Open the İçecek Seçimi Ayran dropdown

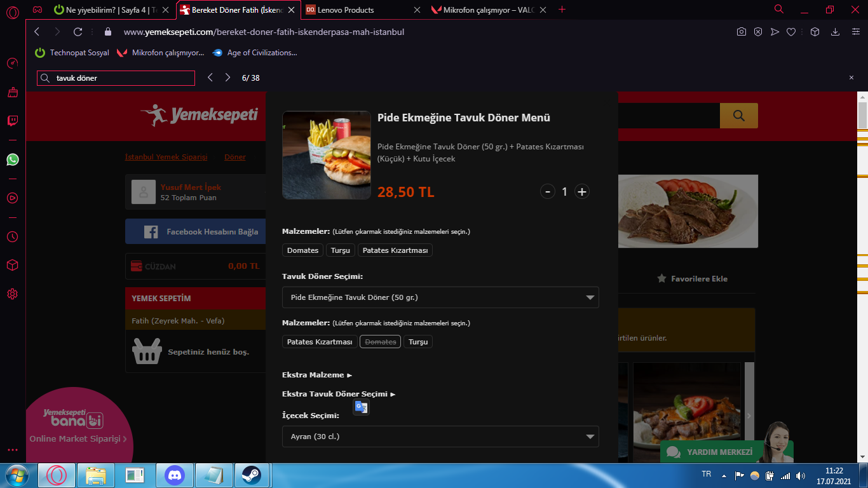pyautogui.click(x=440, y=437)
